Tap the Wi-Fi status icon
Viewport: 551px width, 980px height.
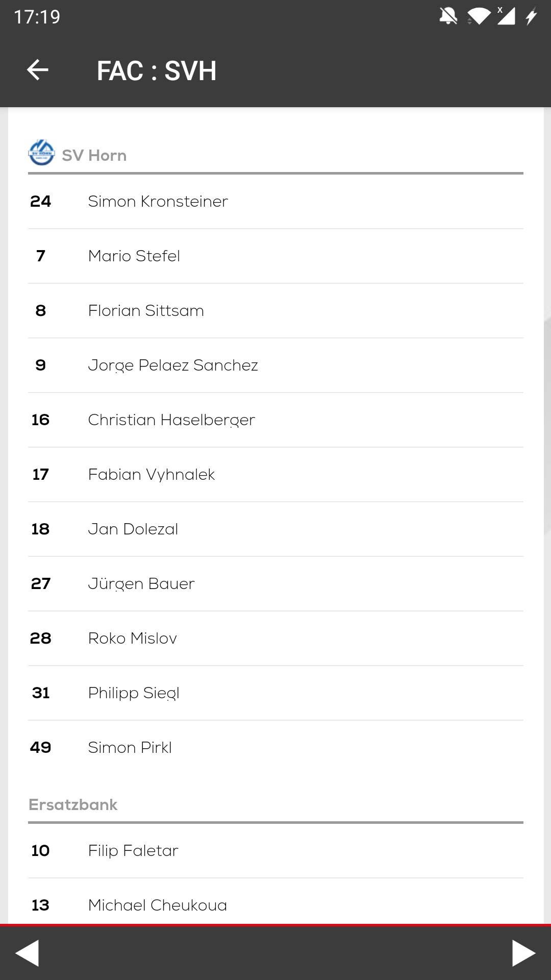[x=479, y=16]
